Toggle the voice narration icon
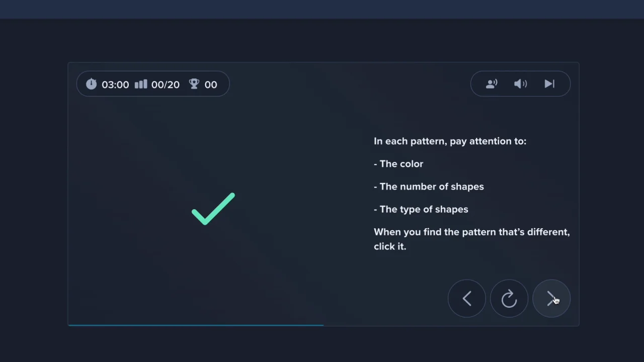Image resolution: width=644 pixels, height=362 pixels. coord(492,84)
